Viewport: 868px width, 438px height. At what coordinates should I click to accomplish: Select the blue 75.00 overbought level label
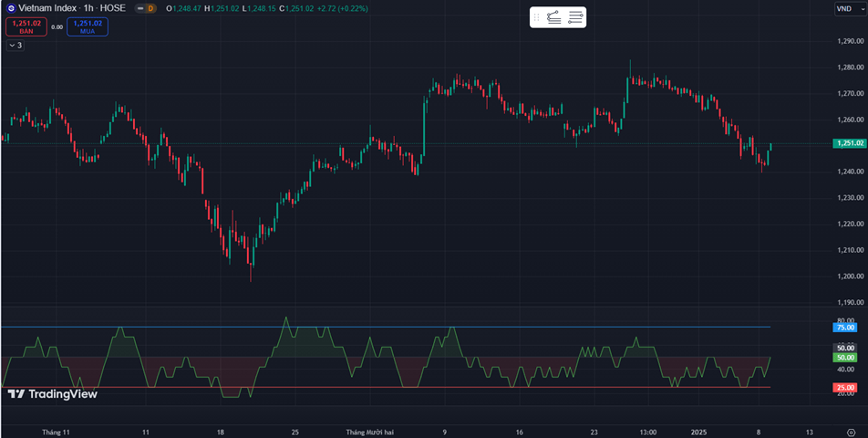pos(844,327)
